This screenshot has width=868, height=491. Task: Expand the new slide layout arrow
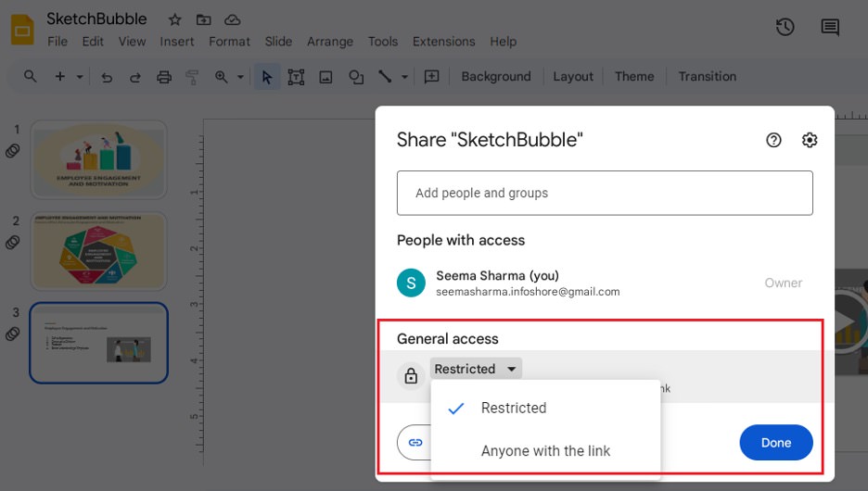[80, 77]
